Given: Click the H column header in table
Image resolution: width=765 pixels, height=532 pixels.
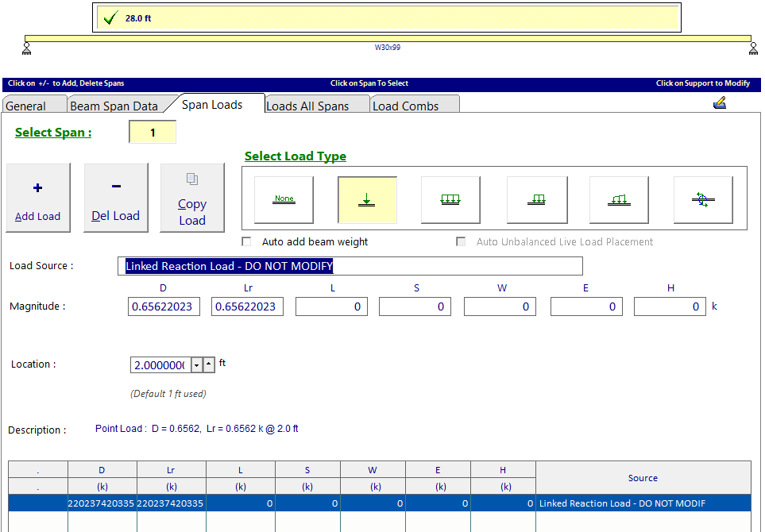Looking at the screenshot, I should [x=503, y=470].
